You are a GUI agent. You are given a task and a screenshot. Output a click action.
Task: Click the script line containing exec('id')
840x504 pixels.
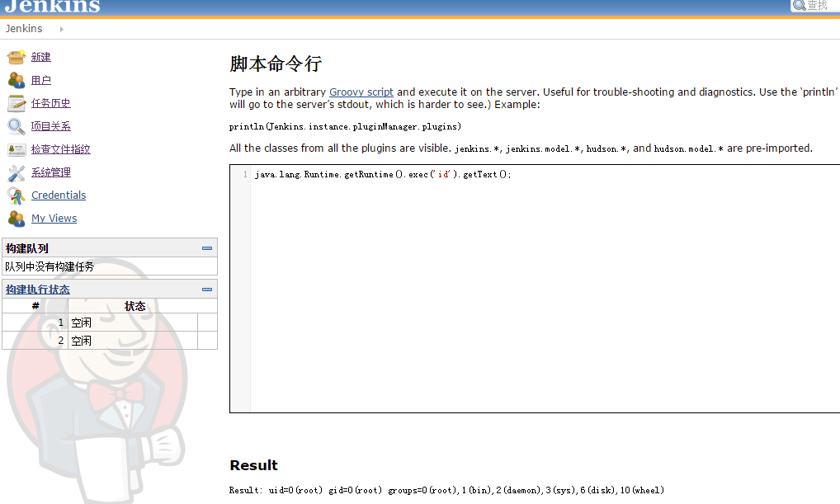coord(383,175)
